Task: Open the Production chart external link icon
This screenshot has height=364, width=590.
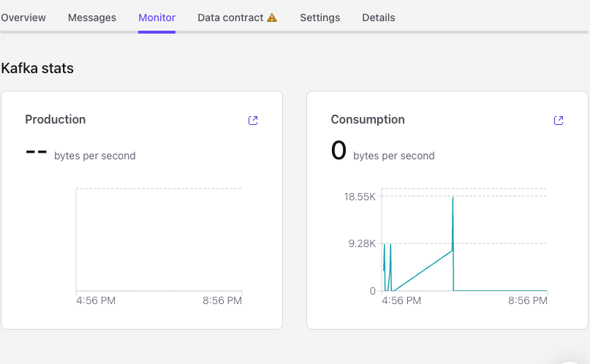Action: click(x=253, y=121)
